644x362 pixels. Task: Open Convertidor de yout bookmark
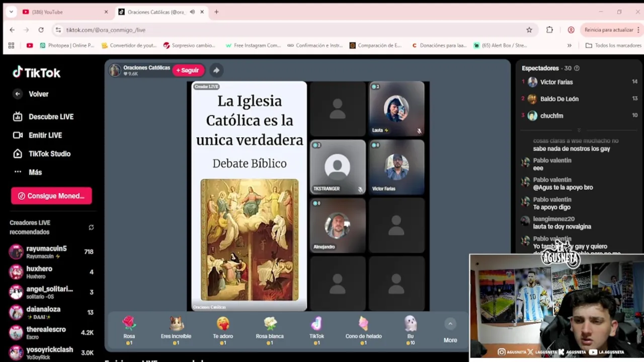(129, 46)
